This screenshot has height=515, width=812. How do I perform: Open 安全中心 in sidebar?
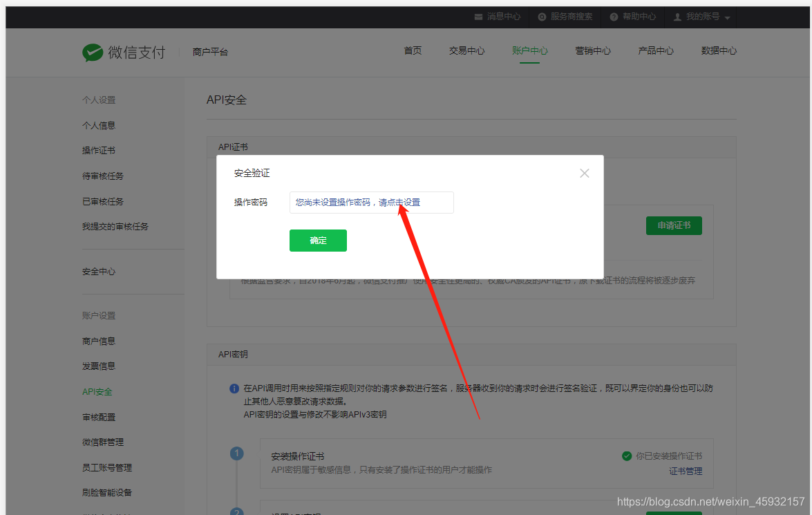point(98,272)
